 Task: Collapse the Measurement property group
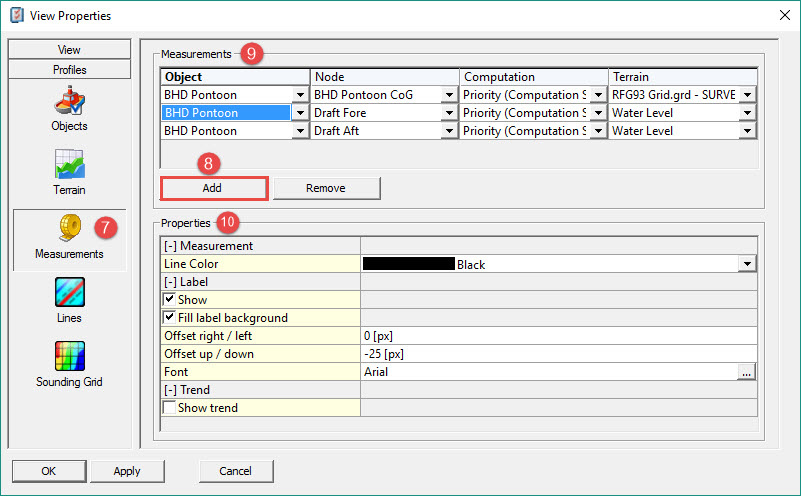point(170,246)
